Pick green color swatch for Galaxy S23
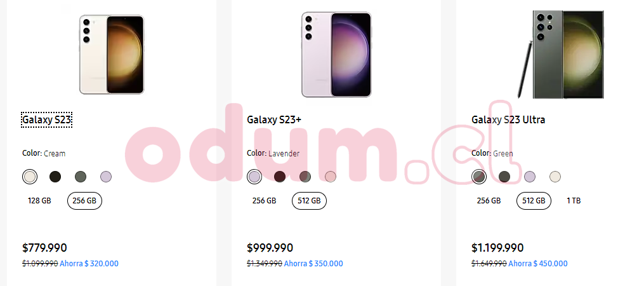The image size is (644, 286). (x=81, y=177)
